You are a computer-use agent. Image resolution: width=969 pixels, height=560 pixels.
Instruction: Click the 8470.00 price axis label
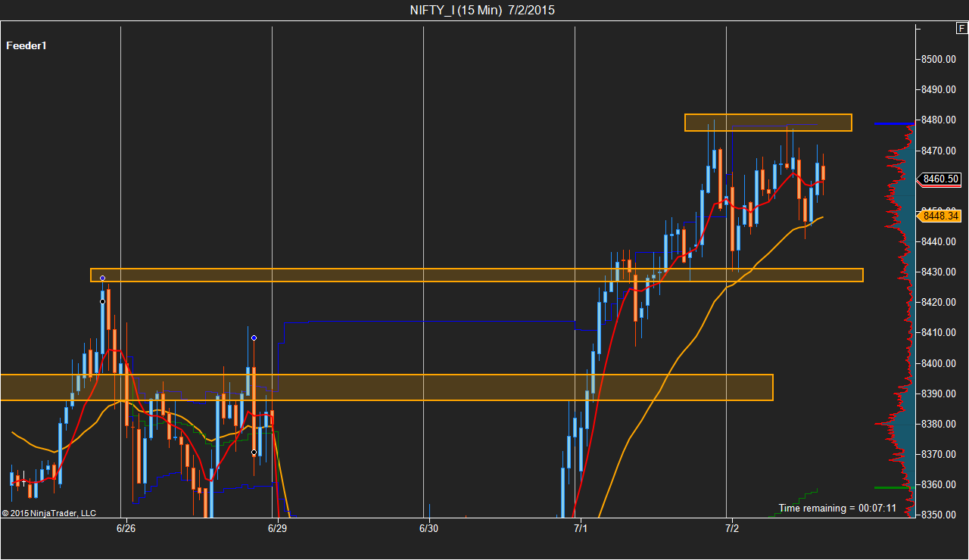[x=939, y=151]
